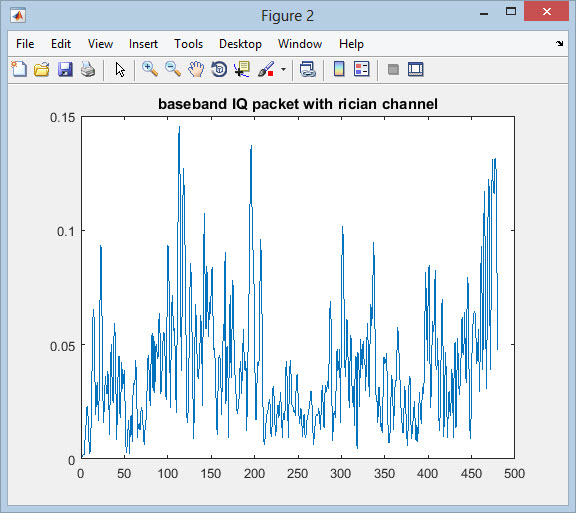Screen dimensions: 576x513
Task: Insert a colorbar from the toolbar
Action: (339, 69)
